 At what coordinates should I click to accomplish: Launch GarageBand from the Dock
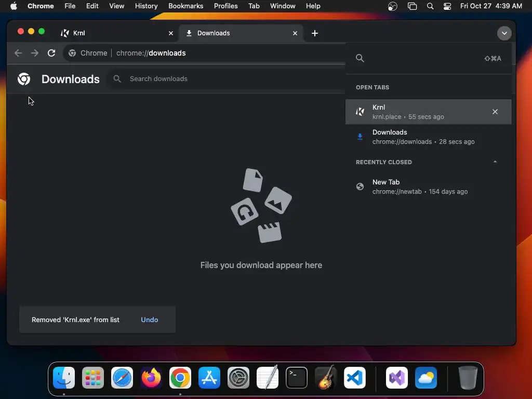click(326, 377)
